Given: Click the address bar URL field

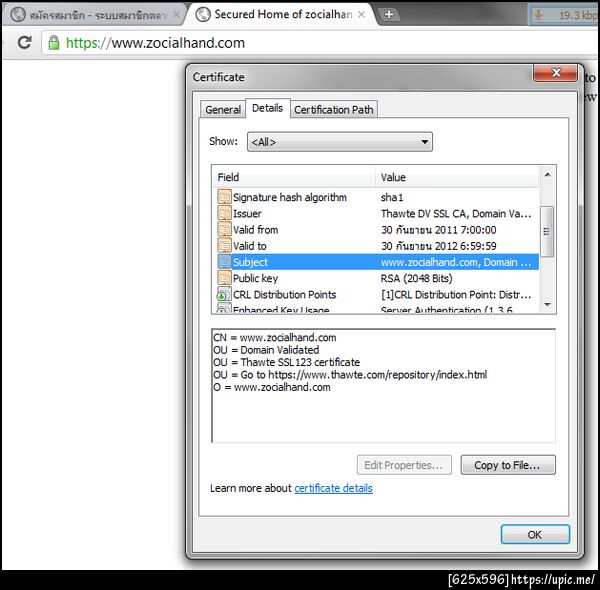Looking at the screenshot, I should [320, 43].
